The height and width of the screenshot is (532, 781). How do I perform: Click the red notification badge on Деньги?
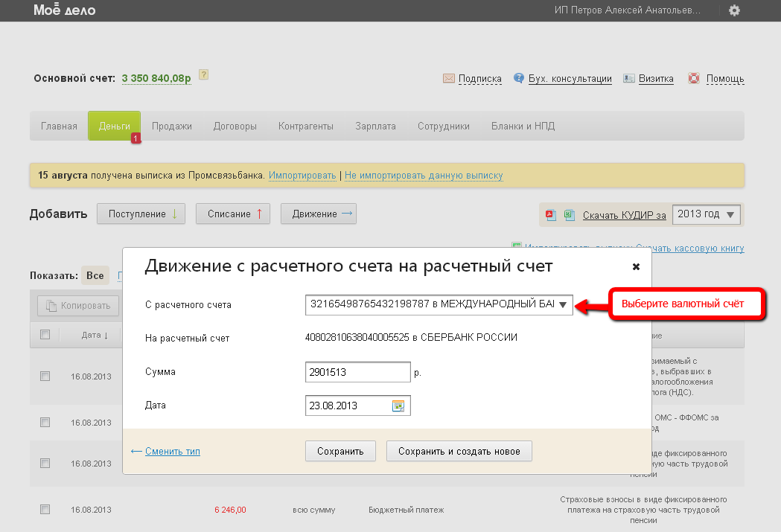click(136, 138)
